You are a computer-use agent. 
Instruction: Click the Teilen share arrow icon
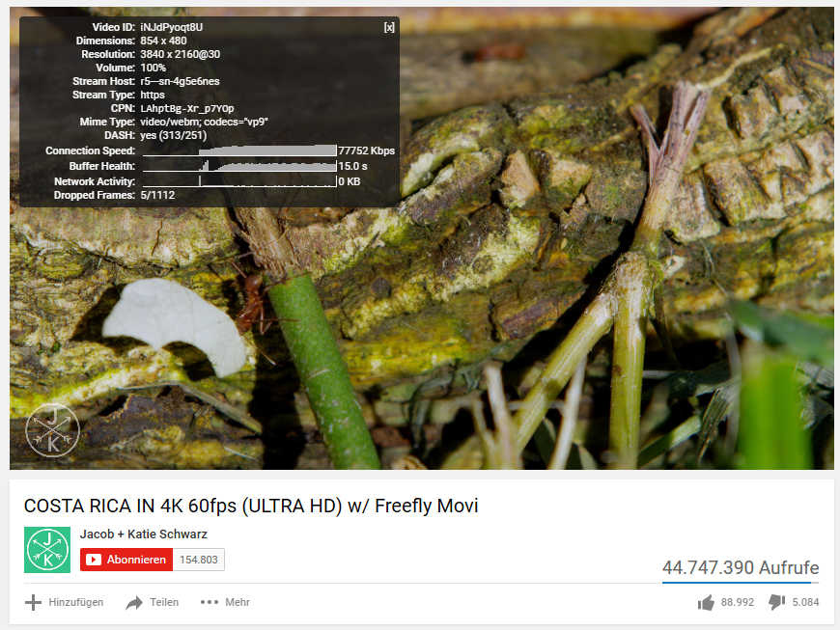point(134,603)
